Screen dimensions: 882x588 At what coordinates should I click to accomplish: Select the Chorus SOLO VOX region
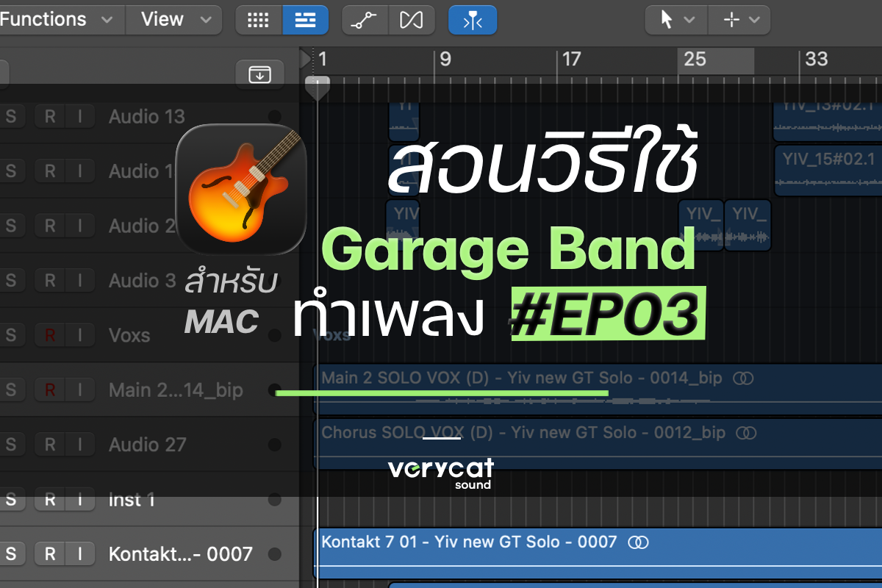598,444
